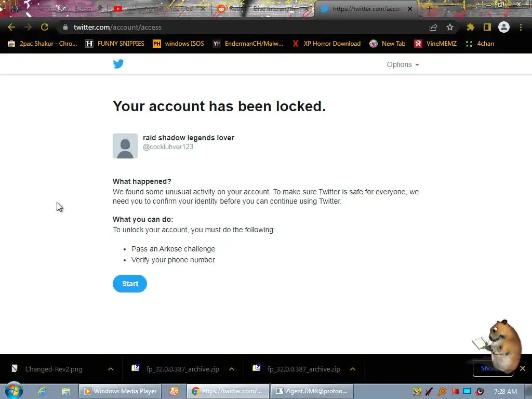
Task: Open the Changed-Rev2.png download
Action: pos(54,369)
